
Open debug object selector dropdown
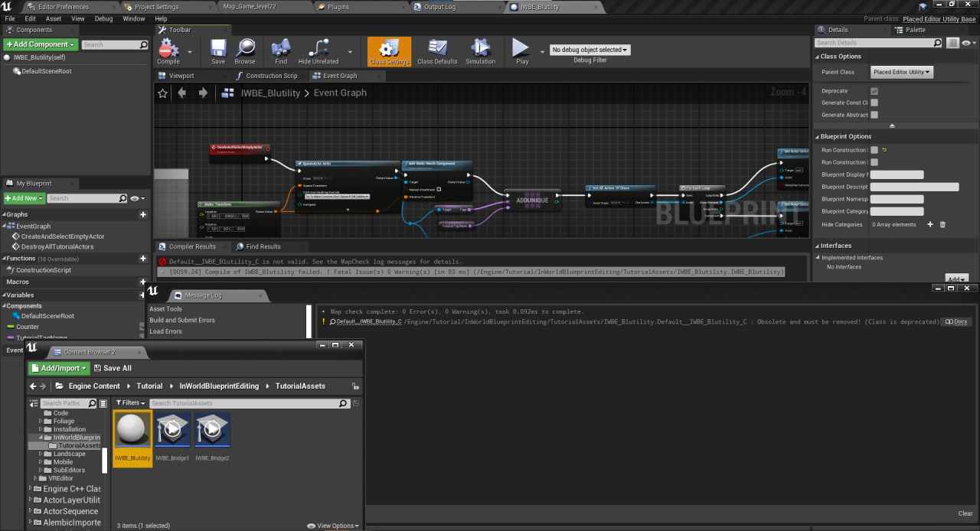point(590,50)
